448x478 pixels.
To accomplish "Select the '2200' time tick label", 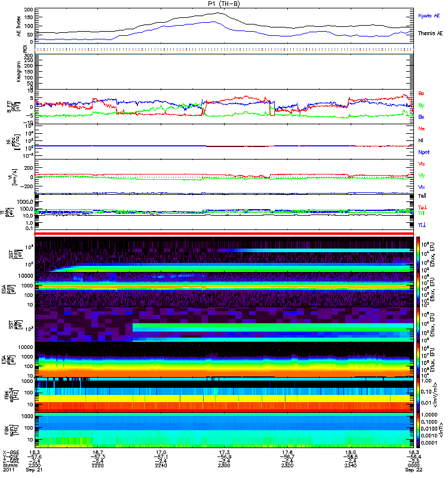I will click(x=35, y=465).
